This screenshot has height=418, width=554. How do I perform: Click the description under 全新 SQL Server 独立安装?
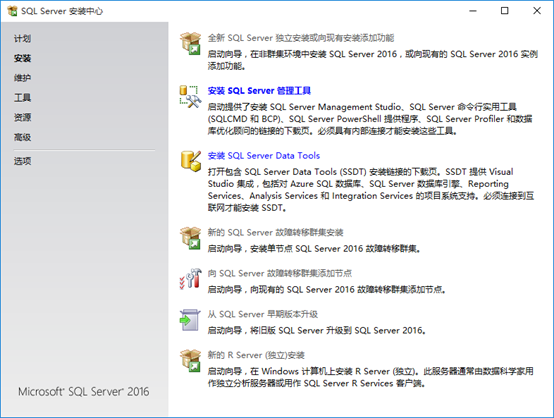click(x=372, y=60)
